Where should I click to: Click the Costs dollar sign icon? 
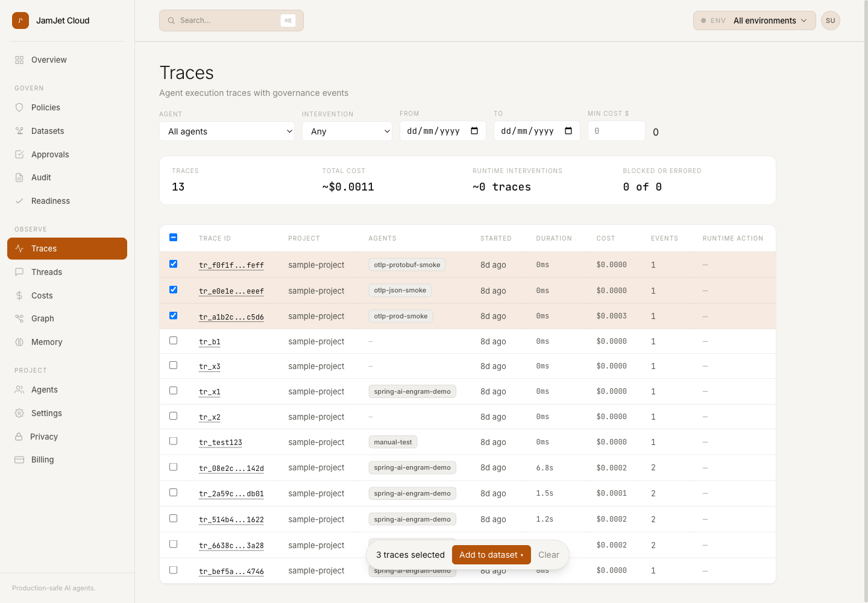[19, 295]
